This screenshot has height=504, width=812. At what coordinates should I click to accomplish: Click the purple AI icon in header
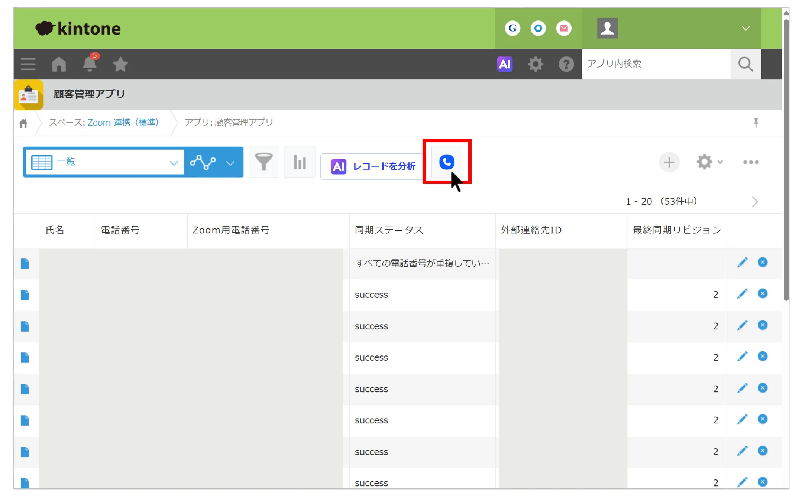click(505, 64)
